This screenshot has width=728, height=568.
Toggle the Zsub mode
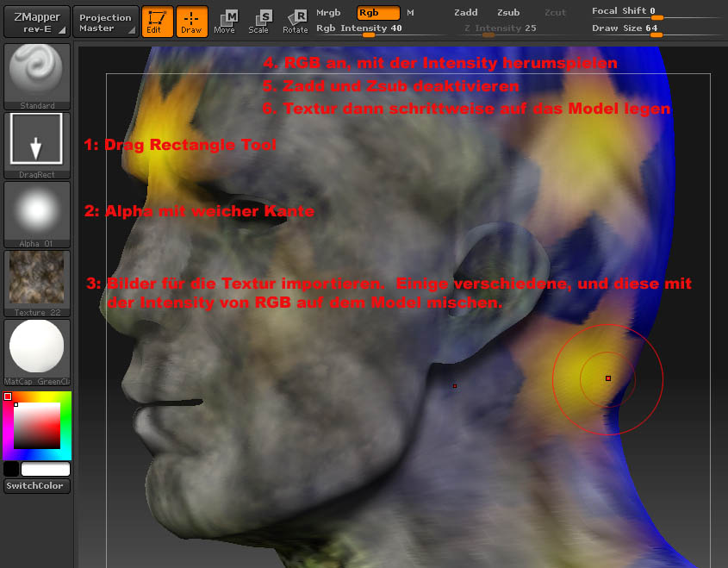click(x=508, y=13)
